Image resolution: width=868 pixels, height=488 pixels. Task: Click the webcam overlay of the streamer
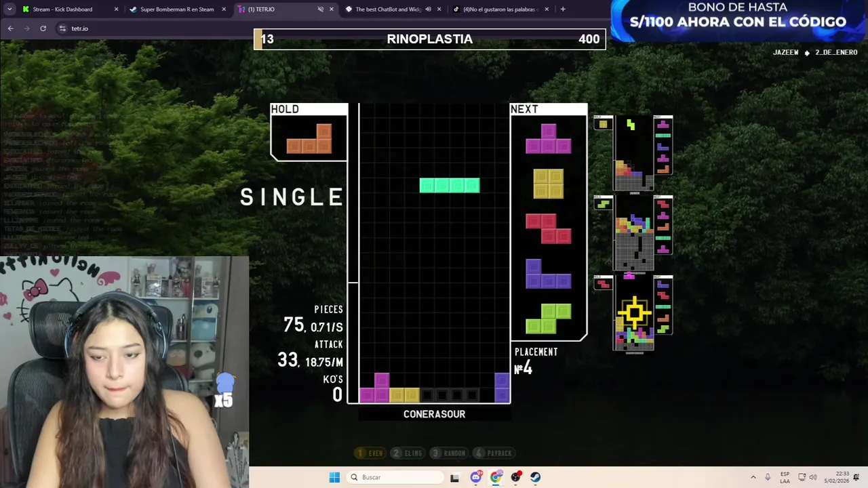pyautogui.click(x=124, y=371)
